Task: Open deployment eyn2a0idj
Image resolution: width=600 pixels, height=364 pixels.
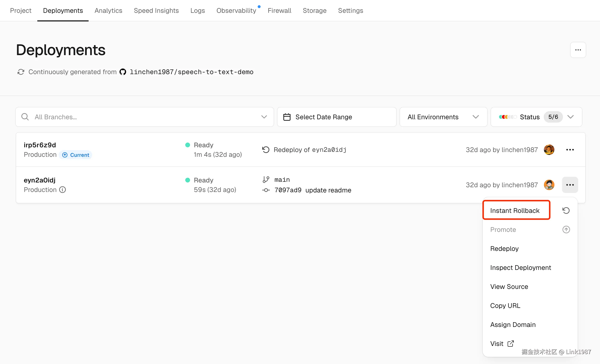Action: point(39,180)
